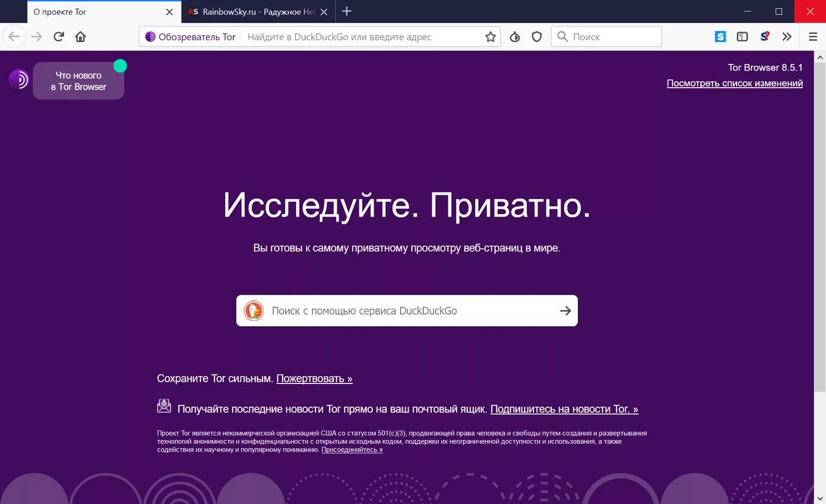Viewport: 826px width, 504px height.
Task: Check the security level shield icon
Action: pyautogui.click(x=536, y=37)
